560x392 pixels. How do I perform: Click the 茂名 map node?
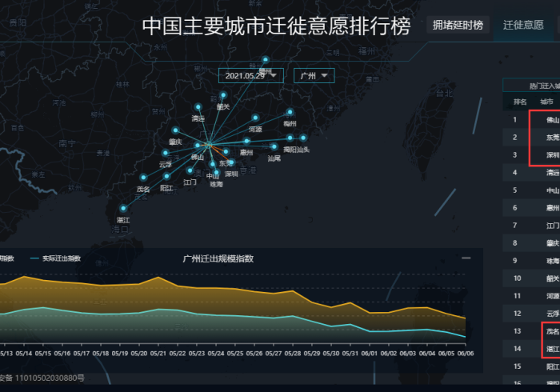[143, 177]
